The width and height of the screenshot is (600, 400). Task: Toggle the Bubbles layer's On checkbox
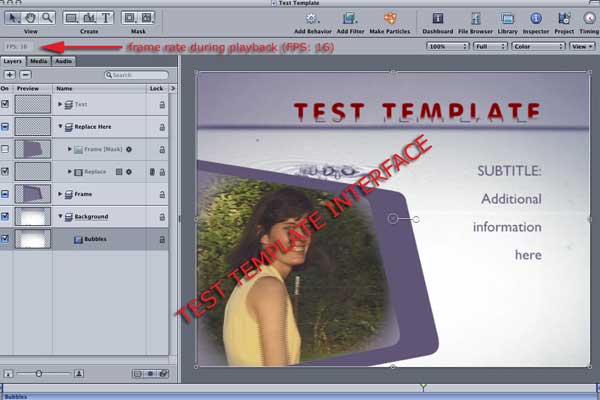coord(6,239)
